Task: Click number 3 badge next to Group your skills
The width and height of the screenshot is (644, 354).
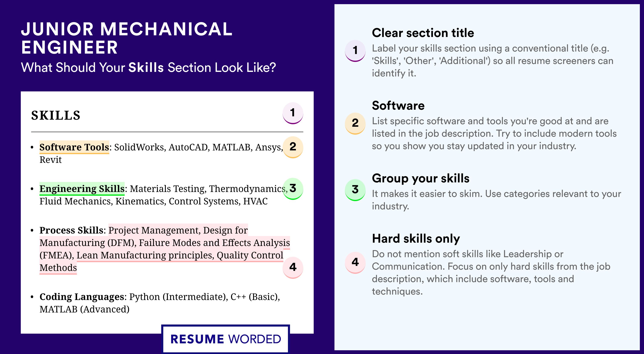Action: pyautogui.click(x=355, y=190)
